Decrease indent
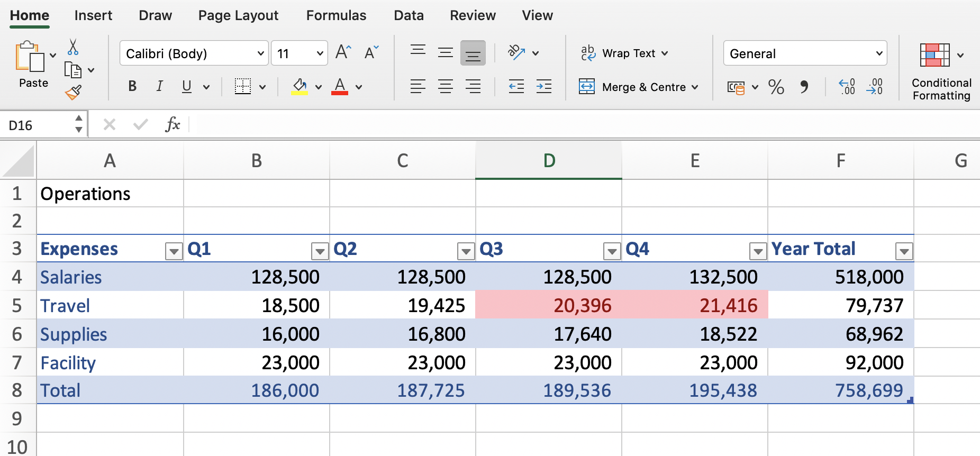Image resolution: width=980 pixels, height=456 pixels. [516, 86]
